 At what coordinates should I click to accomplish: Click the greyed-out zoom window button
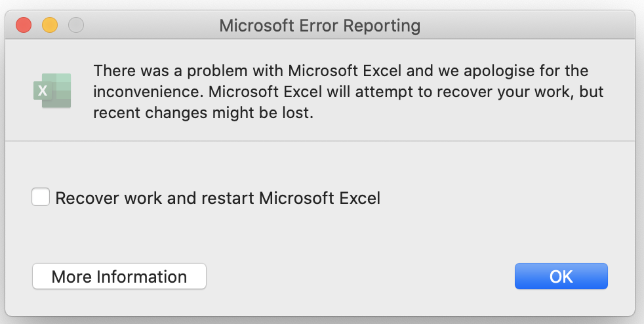[x=76, y=26]
